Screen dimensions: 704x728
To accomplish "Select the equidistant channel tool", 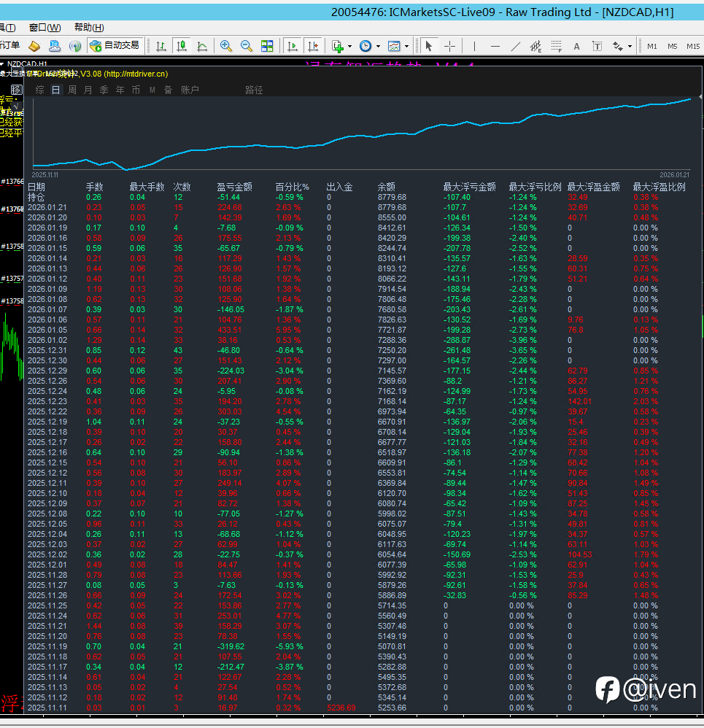I will coord(536,46).
